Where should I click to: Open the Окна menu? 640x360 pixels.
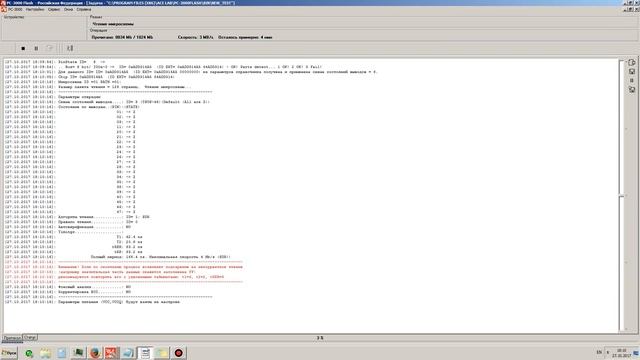click(x=69, y=9)
